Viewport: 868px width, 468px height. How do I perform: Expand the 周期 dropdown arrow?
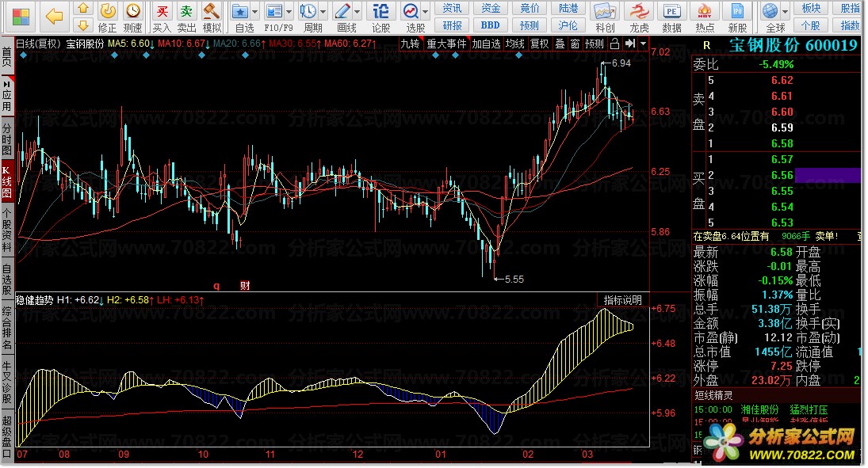pos(323,12)
